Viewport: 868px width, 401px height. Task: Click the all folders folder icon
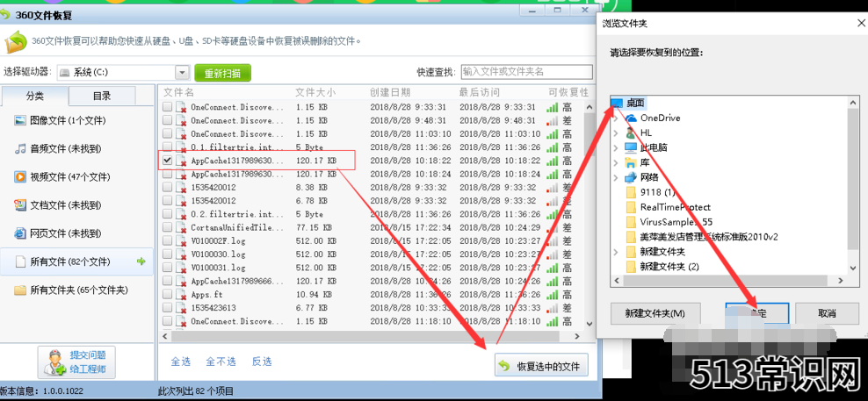tap(20, 290)
